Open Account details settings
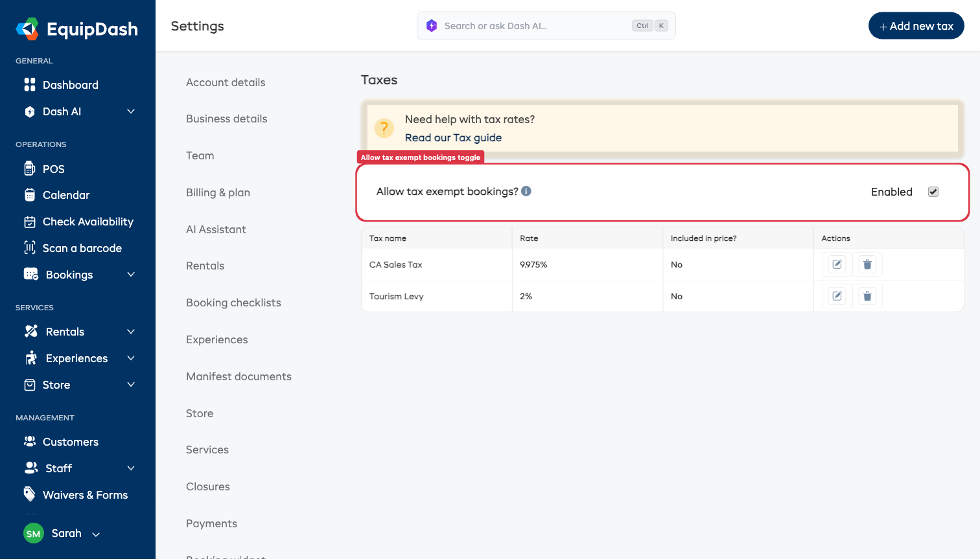Image resolution: width=980 pixels, height=559 pixels. (226, 82)
